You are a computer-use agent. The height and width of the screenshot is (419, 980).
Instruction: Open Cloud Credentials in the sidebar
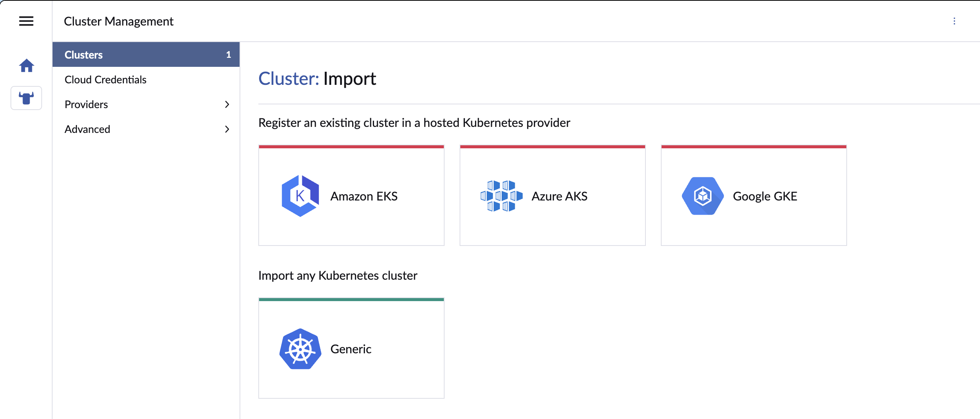tap(146, 79)
